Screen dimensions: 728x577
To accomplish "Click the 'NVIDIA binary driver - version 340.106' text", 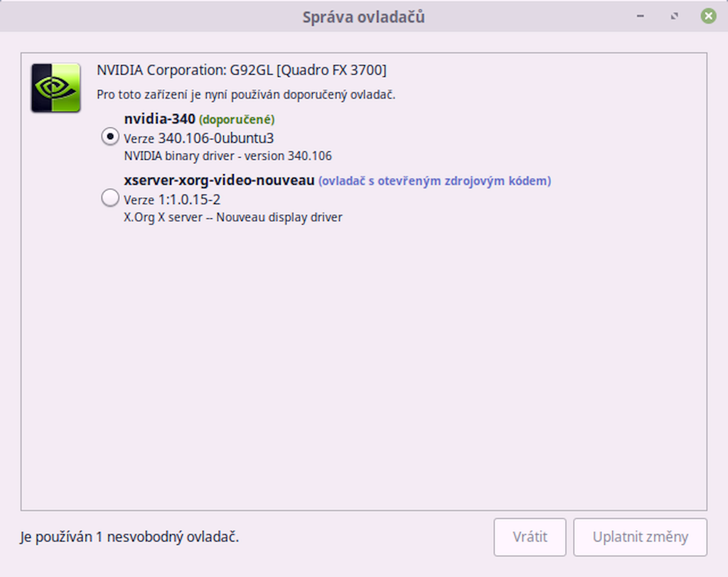I will pyautogui.click(x=228, y=156).
